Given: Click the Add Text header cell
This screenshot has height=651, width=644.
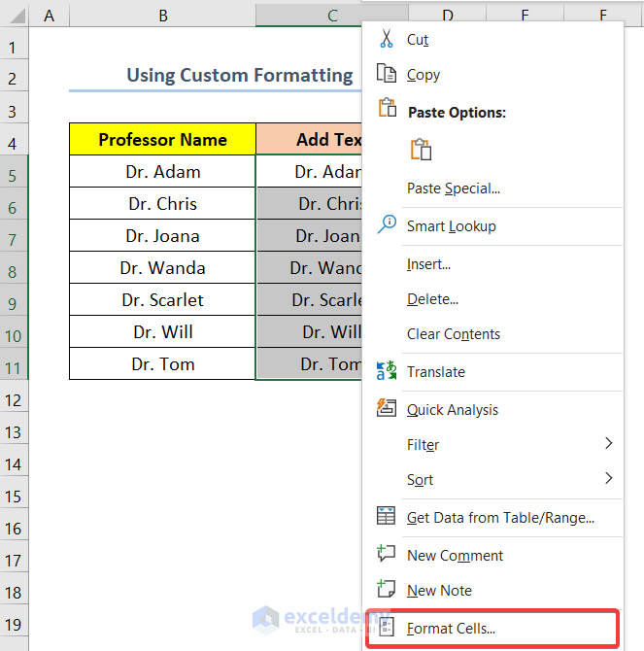Looking at the screenshot, I should click(309, 139).
